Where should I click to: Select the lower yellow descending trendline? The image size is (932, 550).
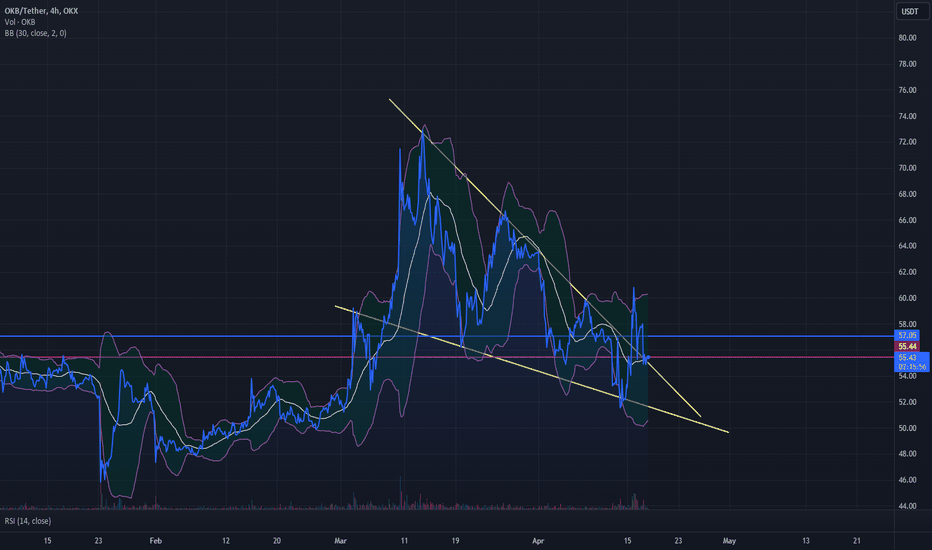click(531, 369)
